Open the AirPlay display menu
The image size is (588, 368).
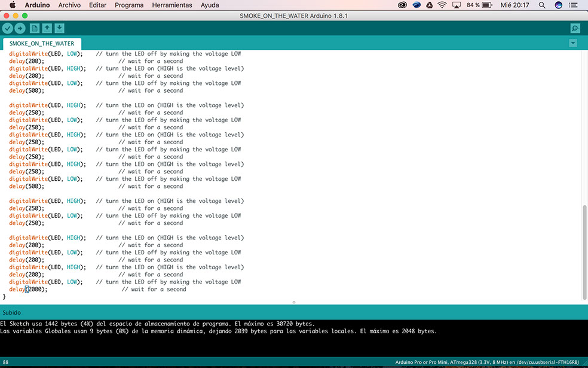click(x=457, y=5)
